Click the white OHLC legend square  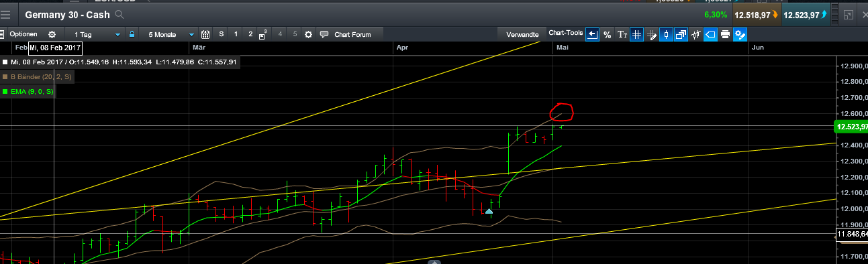pos(5,62)
